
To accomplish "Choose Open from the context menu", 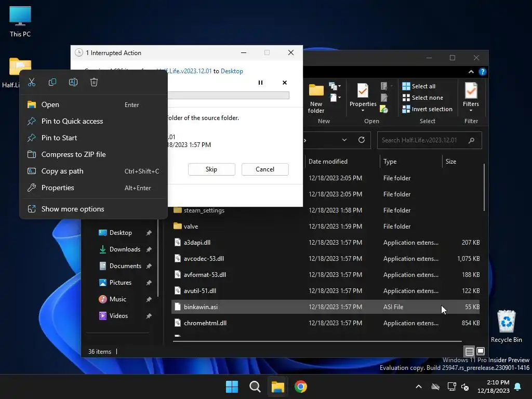I will point(94,105).
